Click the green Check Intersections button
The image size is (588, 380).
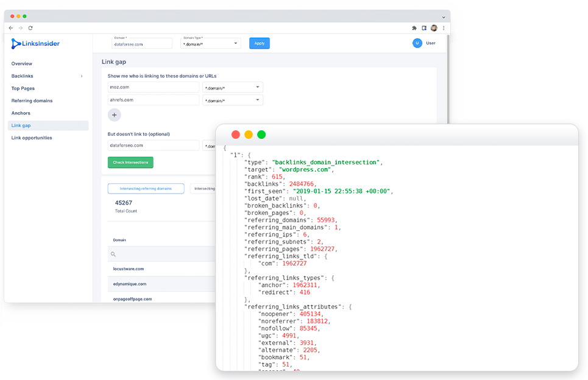130,162
